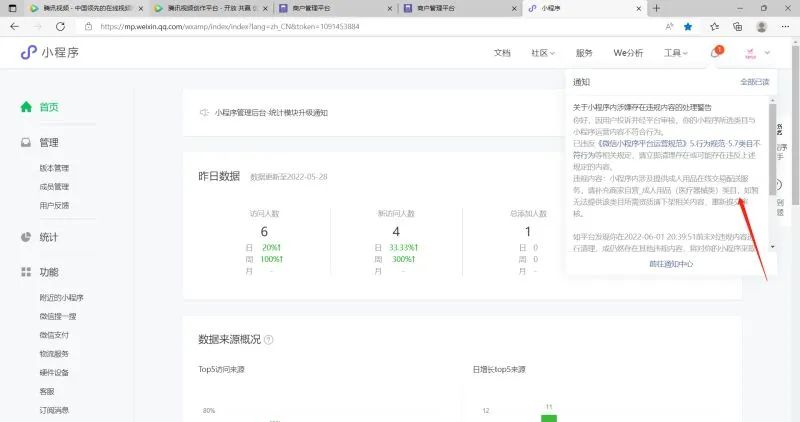Image resolution: width=800 pixels, height=422 pixels.
Task: Click the browser Back arrow
Action: pyautogui.click(x=14, y=27)
